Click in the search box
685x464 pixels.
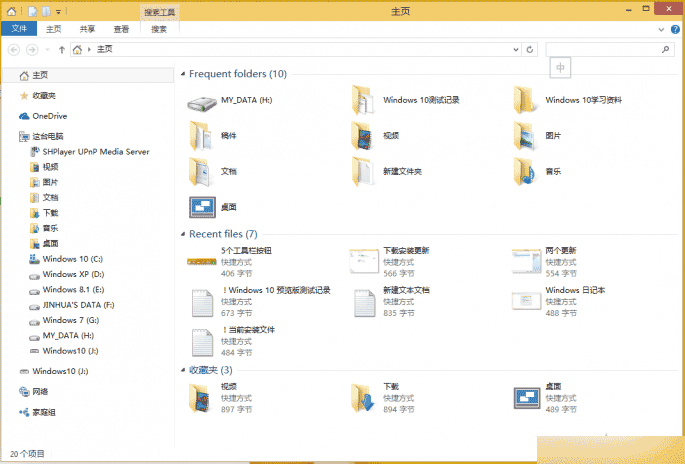click(603, 49)
